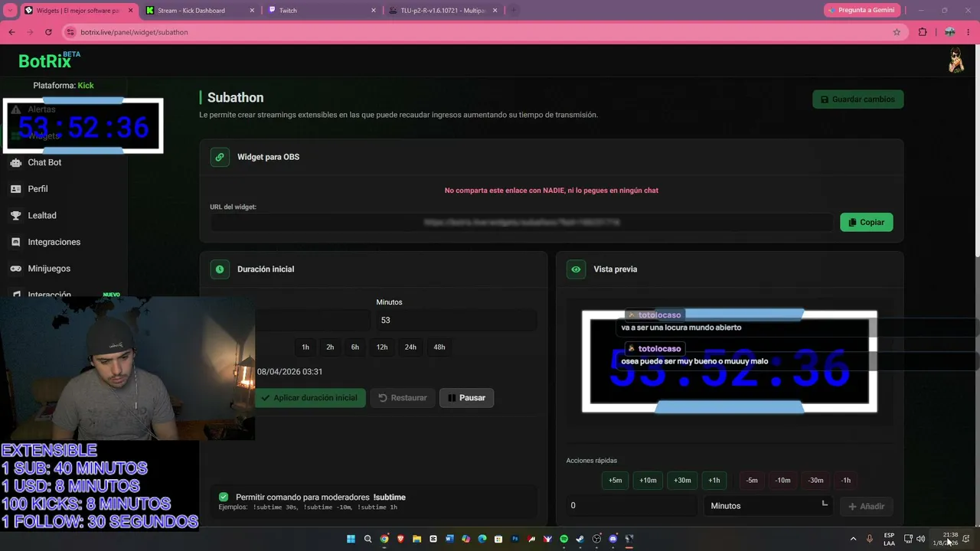
Task: Subtract 30 minutes with the -30m button
Action: (x=815, y=481)
